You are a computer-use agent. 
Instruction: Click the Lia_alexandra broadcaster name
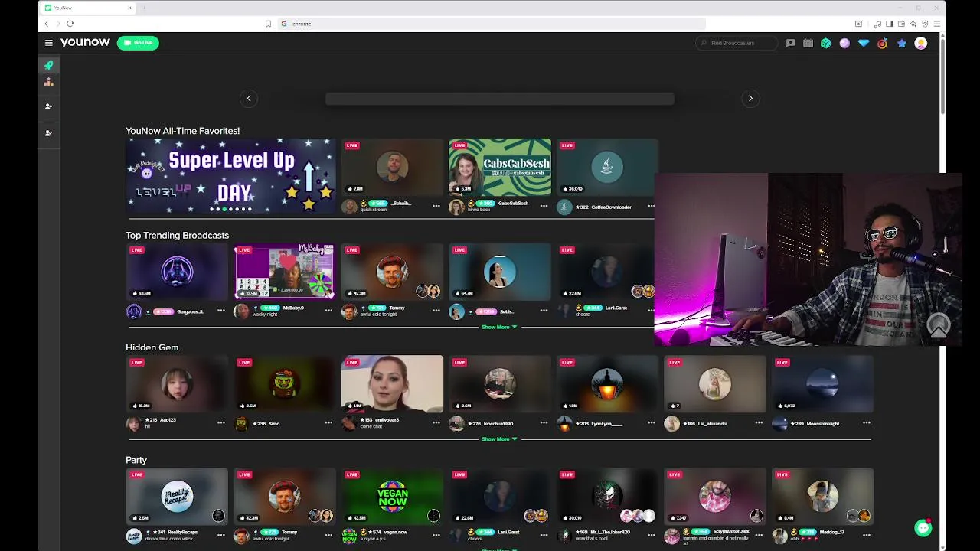coord(712,423)
